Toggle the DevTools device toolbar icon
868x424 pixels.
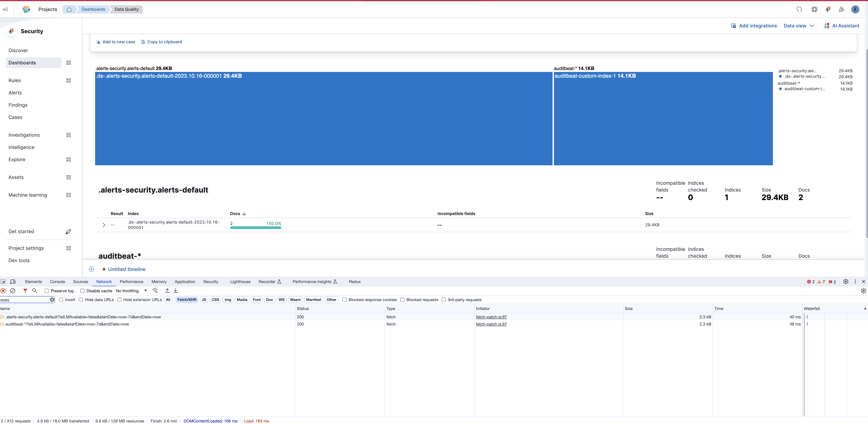click(13, 282)
